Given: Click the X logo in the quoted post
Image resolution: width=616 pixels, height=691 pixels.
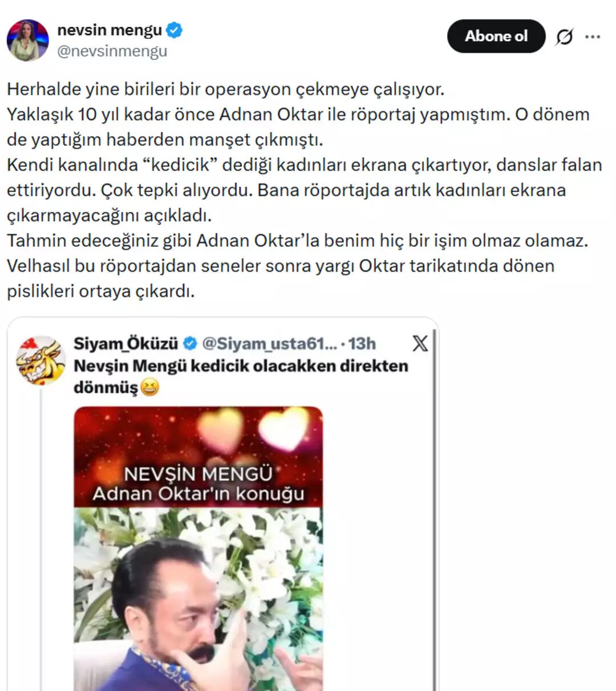Looking at the screenshot, I should [x=420, y=343].
